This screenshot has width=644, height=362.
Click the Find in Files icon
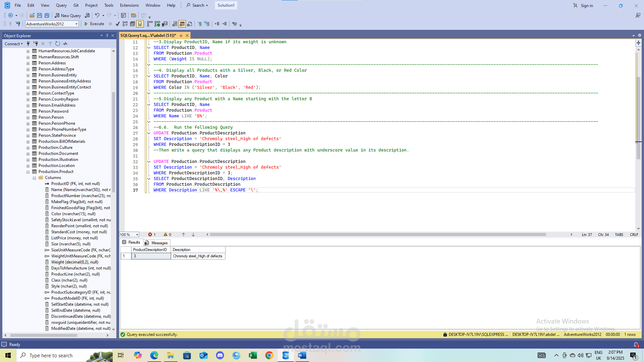coord(133,15)
